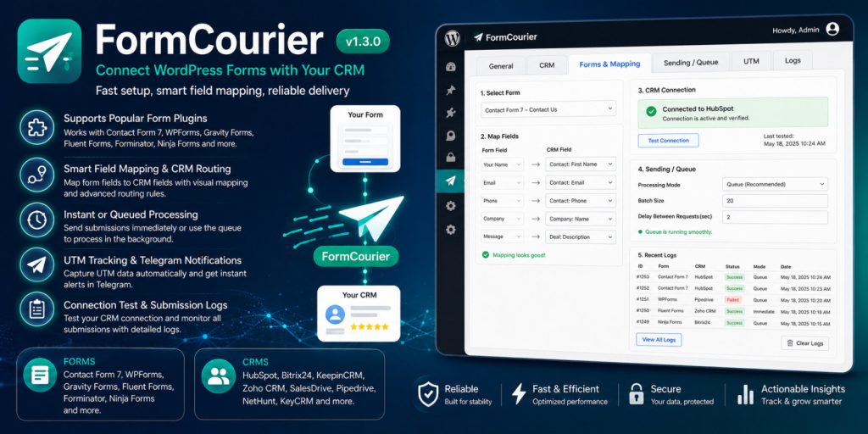Click the Immediate mode cell for log #1250
This screenshot has height=434, width=868.
(x=764, y=312)
